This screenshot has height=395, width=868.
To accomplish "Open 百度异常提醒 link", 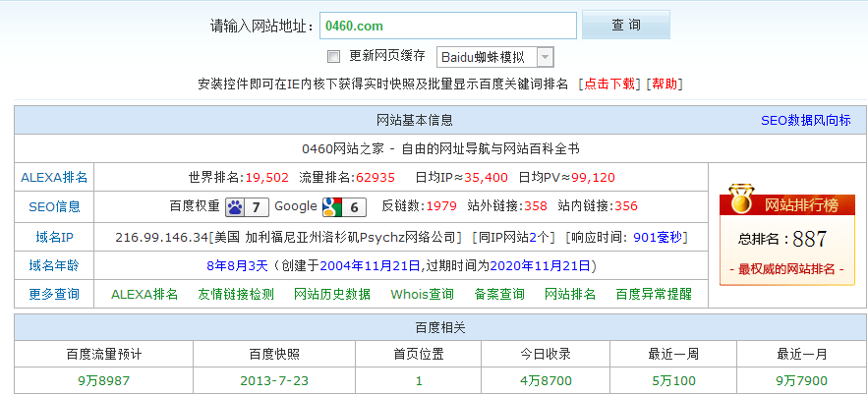I will pyautogui.click(x=653, y=294).
